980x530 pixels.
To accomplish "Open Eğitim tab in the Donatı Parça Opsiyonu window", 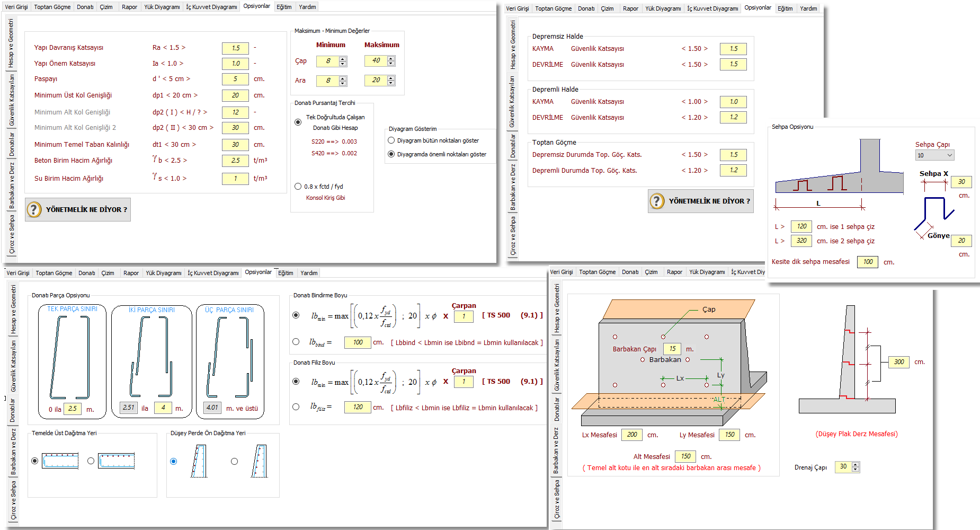I will 286,273.
